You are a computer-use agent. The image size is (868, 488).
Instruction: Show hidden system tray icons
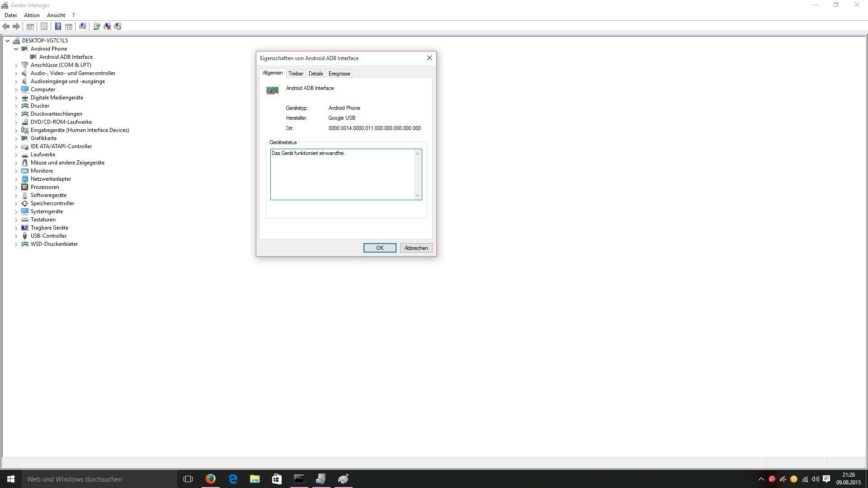[761, 479]
